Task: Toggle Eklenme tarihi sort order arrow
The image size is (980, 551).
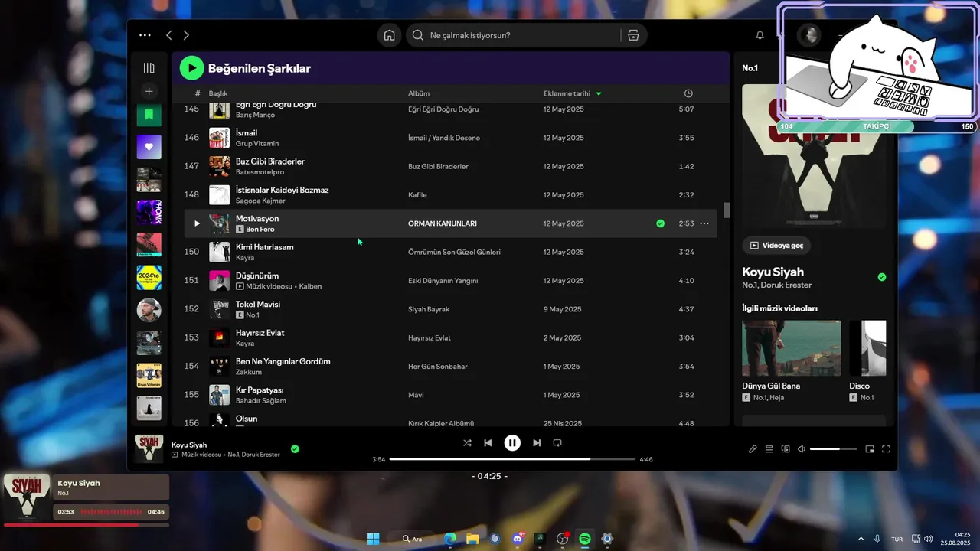Action: click(599, 93)
